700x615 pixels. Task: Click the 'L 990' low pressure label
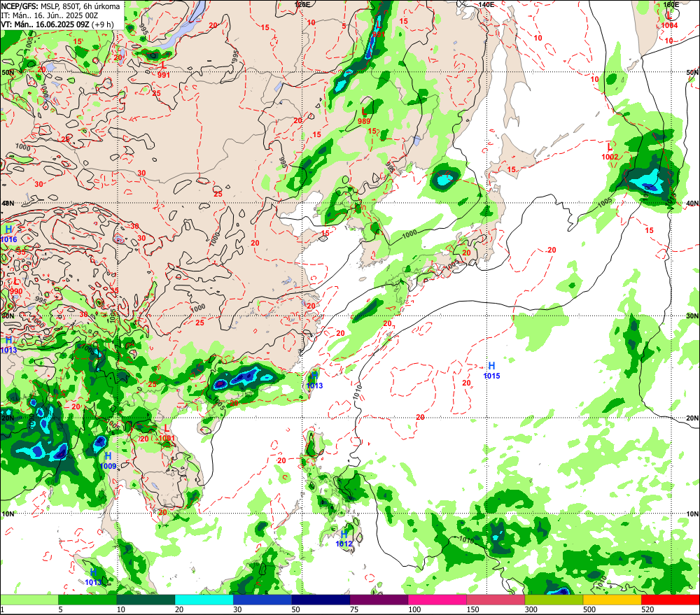[x=16, y=286]
